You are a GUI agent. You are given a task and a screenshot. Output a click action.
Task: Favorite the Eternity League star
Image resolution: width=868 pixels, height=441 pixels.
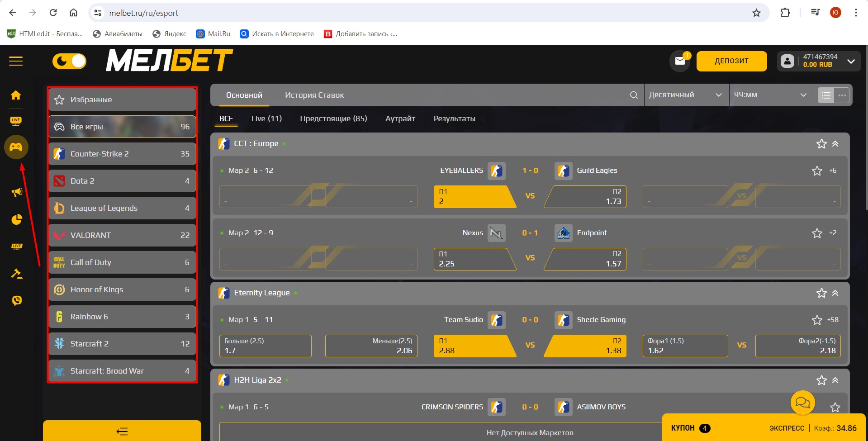[821, 293]
